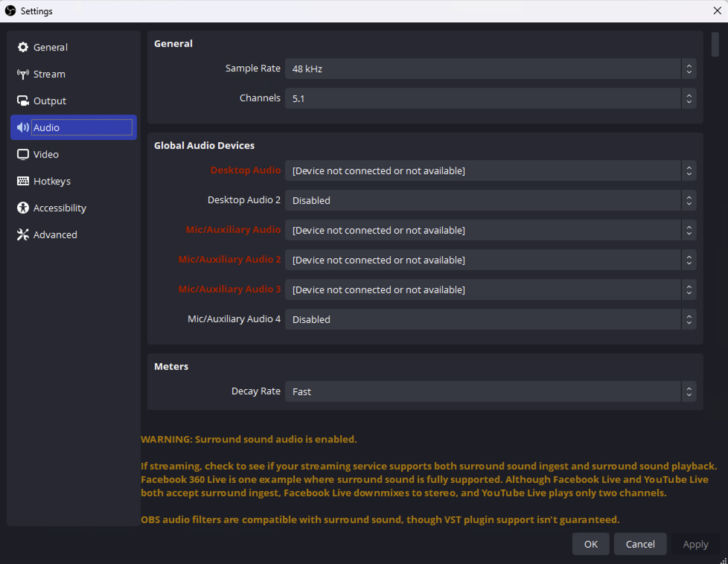This screenshot has width=728, height=564.
Task: Click the Video monitor icon
Action: [22, 155]
